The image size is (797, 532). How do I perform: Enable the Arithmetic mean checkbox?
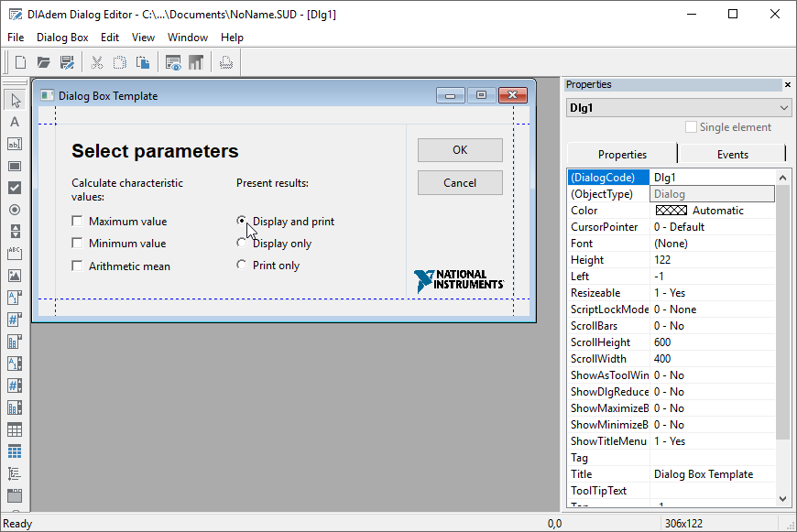point(78,266)
